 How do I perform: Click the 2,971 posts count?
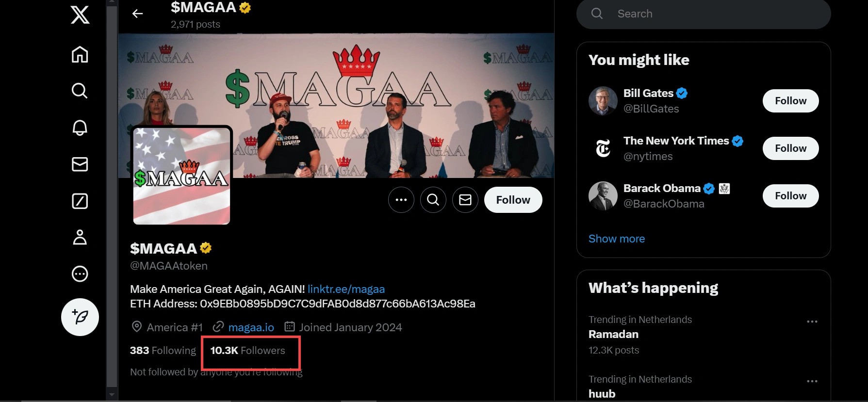(196, 24)
